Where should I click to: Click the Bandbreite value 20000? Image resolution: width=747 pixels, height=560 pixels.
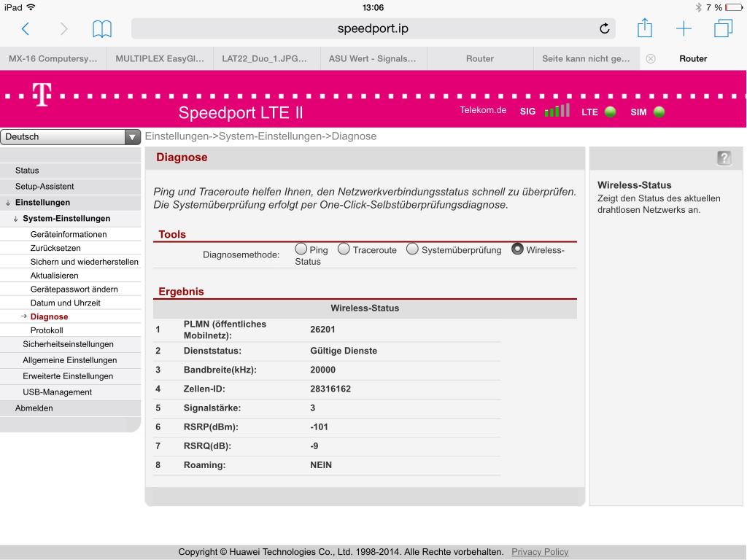click(322, 370)
